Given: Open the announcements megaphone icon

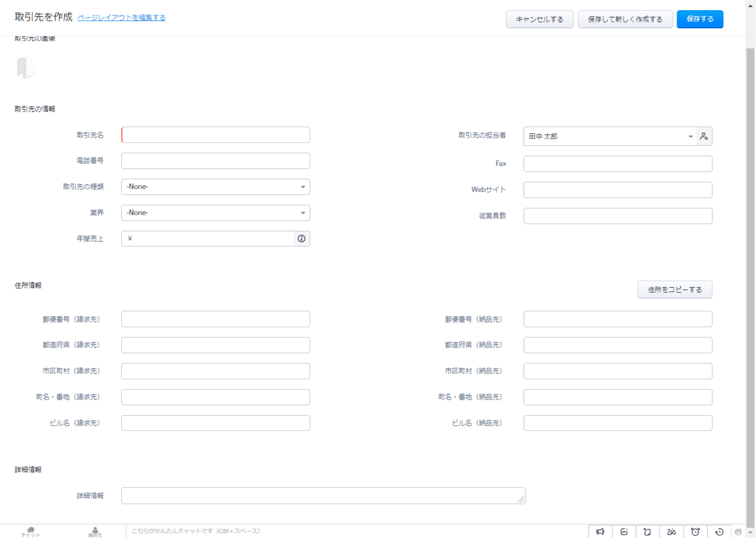Looking at the screenshot, I should 600,532.
